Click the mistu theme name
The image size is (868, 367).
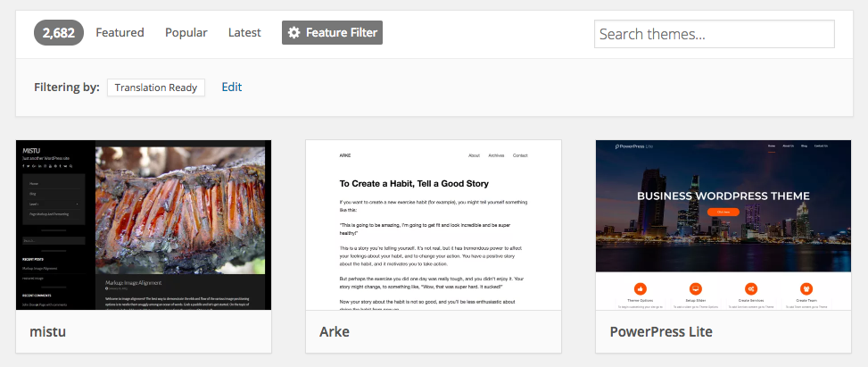(47, 331)
